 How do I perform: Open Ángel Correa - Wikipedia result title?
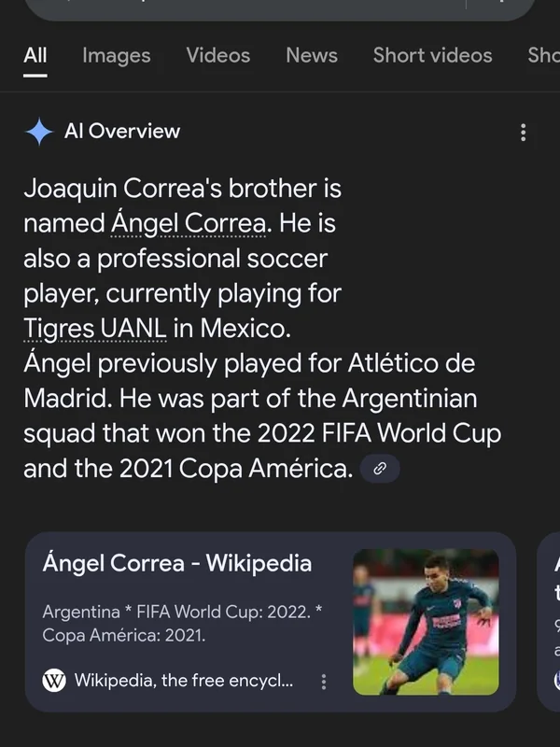click(177, 564)
